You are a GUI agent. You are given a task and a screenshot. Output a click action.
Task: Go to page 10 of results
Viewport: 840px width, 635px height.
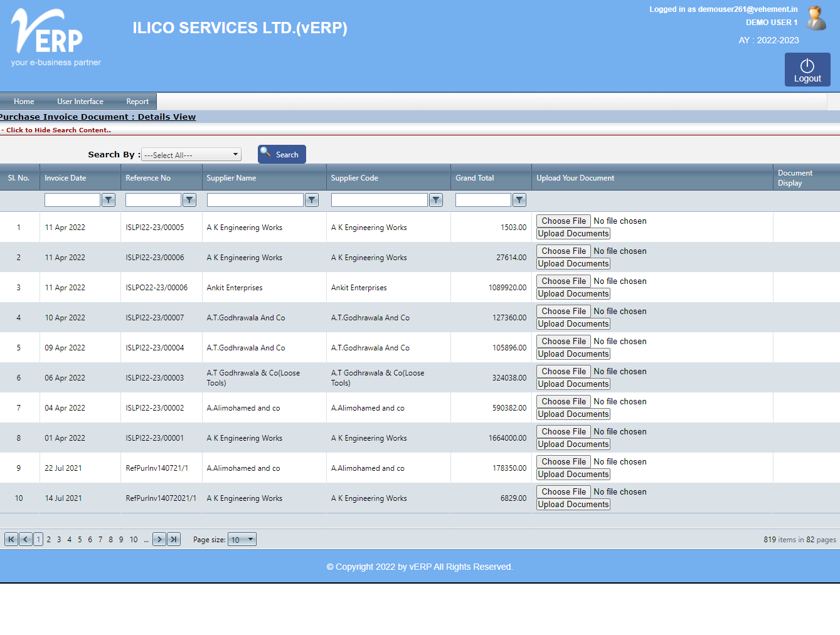(x=134, y=540)
